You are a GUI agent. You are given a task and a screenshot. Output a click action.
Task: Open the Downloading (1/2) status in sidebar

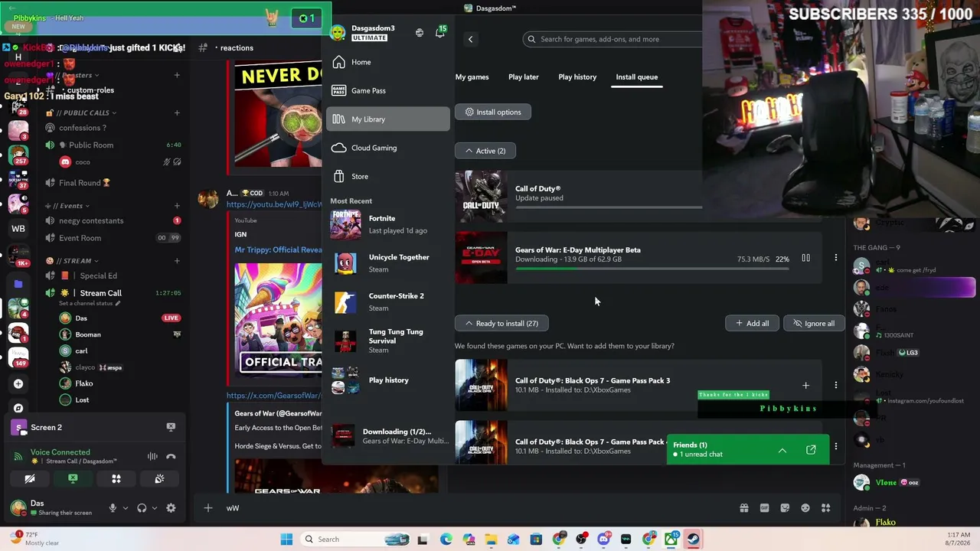tap(388, 436)
